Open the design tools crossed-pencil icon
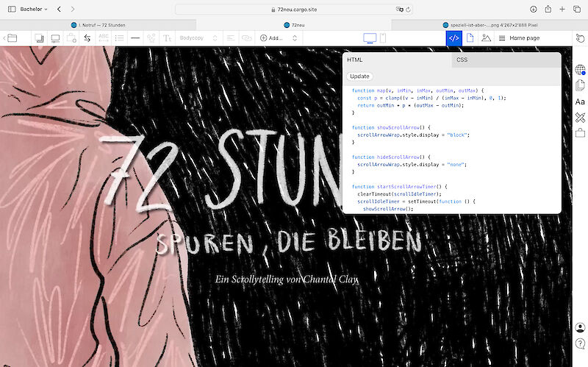The image size is (588, 367). pos(580,118)
